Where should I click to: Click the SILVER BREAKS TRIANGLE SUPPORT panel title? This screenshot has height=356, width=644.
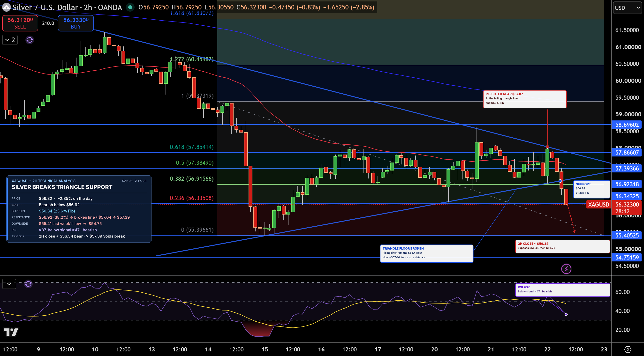[62, 187]
